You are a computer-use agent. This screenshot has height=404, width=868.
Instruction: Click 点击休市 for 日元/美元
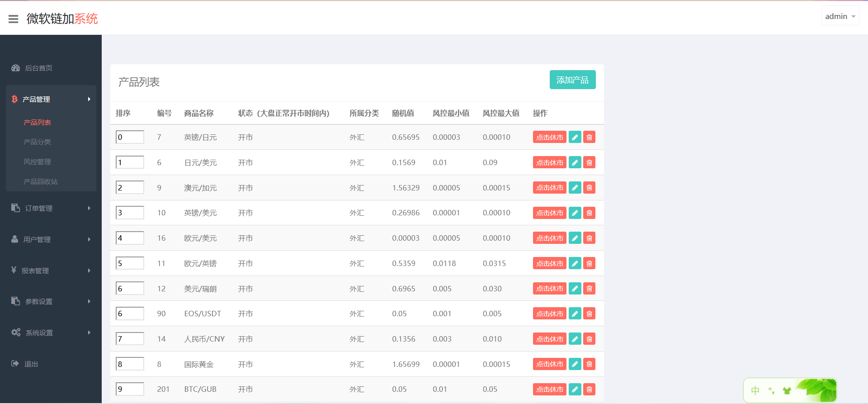(x=549, y=162)
